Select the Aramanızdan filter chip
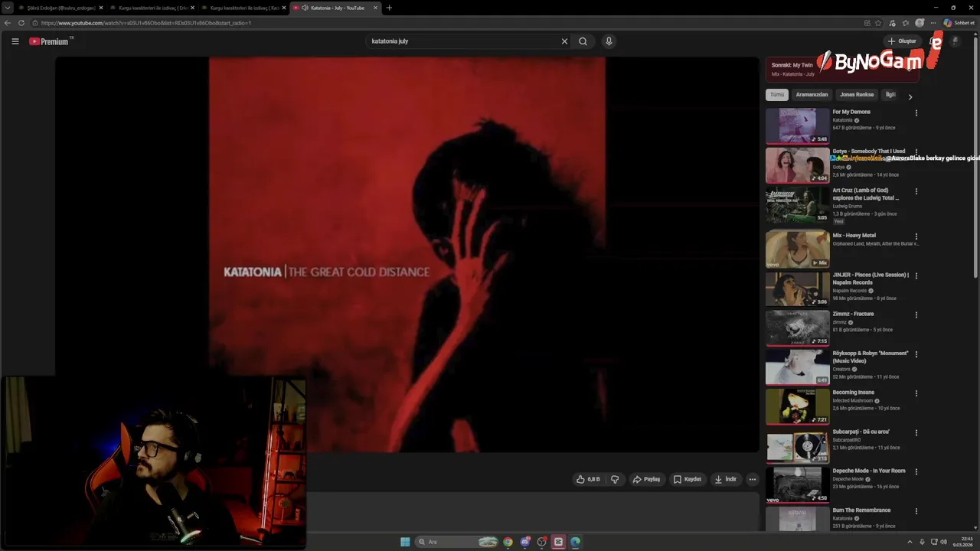 click(812, 95)
